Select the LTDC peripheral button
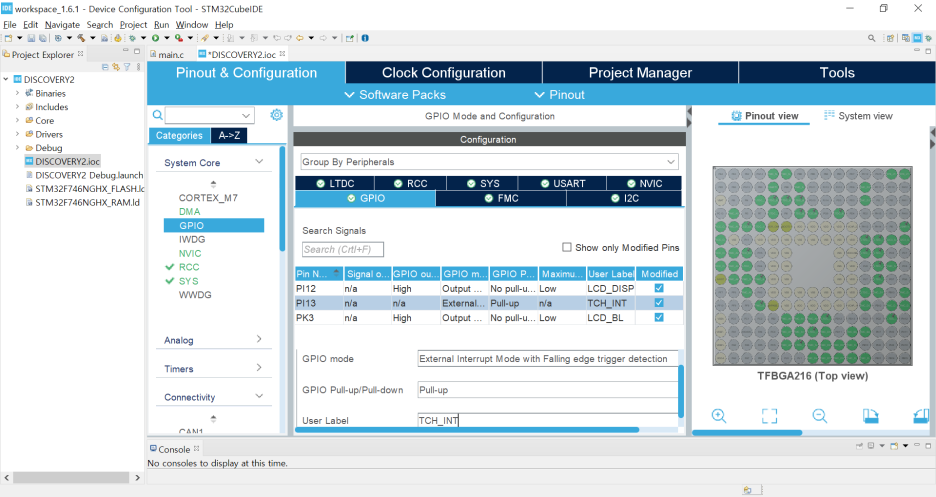 (335, 184)
